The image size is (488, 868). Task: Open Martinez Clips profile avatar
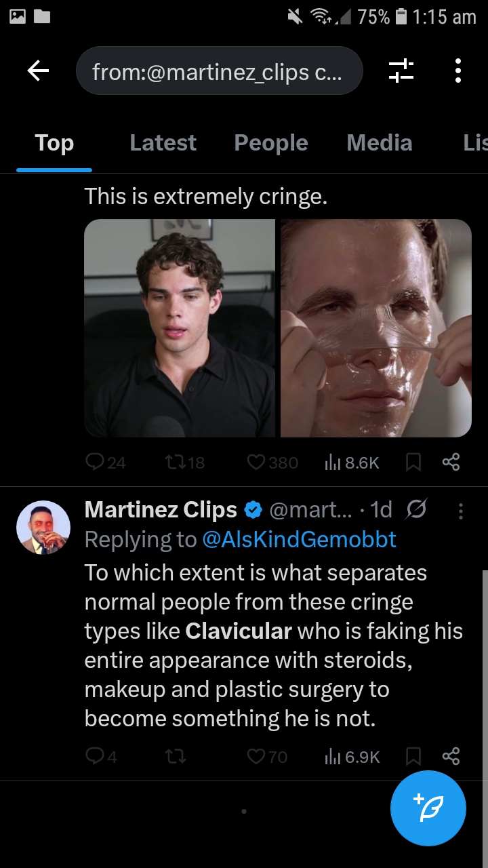tap(43, 528)
